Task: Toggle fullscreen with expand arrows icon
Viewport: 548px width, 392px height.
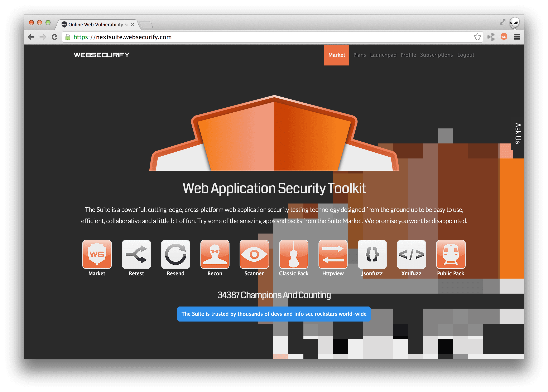Action: [x=502, y=22]
